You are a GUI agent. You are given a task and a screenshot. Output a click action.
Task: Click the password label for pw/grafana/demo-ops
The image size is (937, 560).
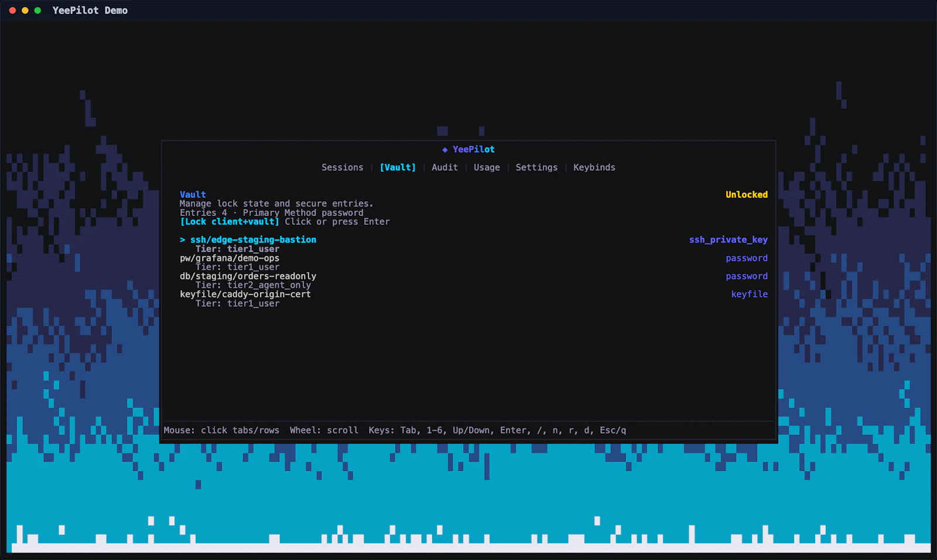point(747,258)
